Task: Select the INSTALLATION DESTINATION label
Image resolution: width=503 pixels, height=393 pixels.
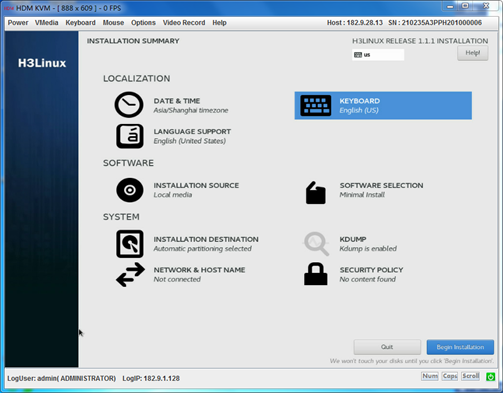Action: click(206, 239)
